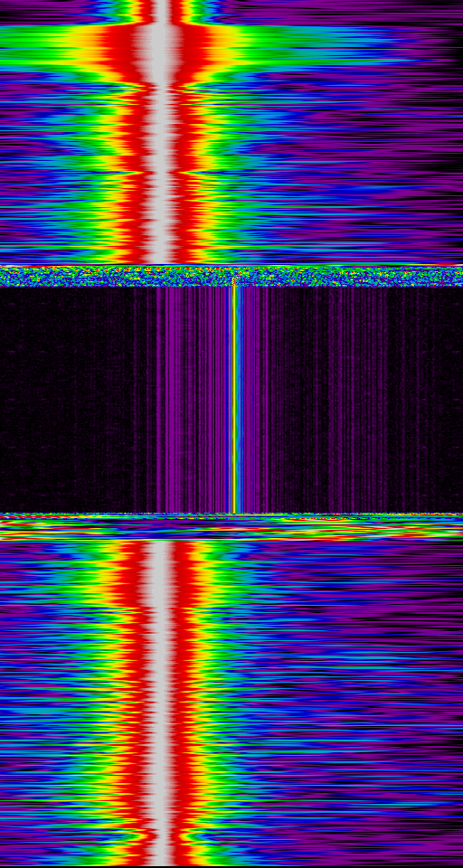Click the speckled noise band above the dark section
Screen dimensions: 463x868
tap(231, 276)
